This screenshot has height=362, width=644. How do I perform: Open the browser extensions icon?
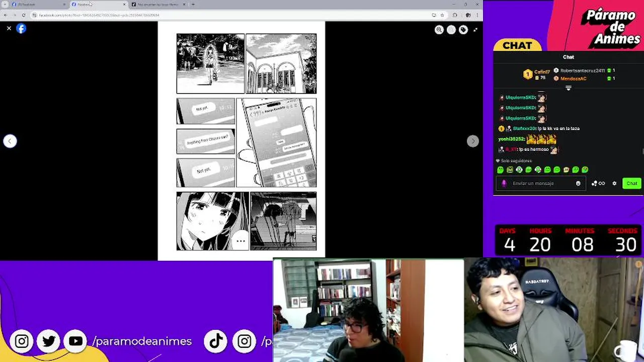455,15
